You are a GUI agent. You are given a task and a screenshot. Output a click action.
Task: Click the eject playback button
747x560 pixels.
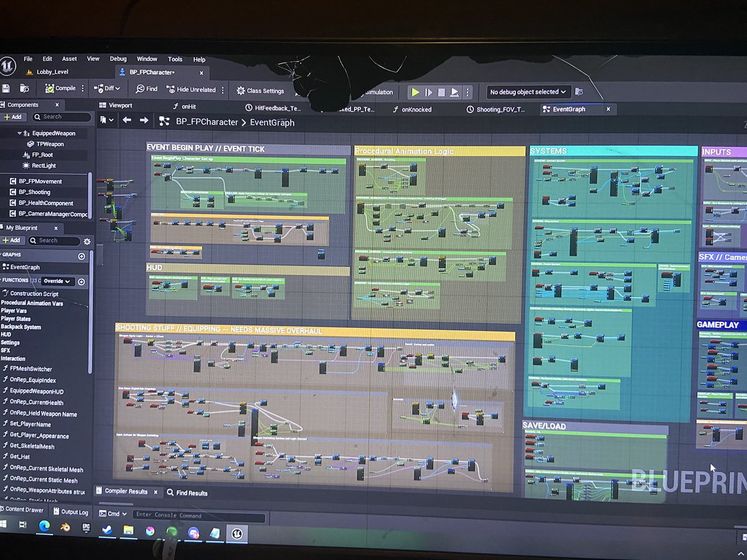454,92
